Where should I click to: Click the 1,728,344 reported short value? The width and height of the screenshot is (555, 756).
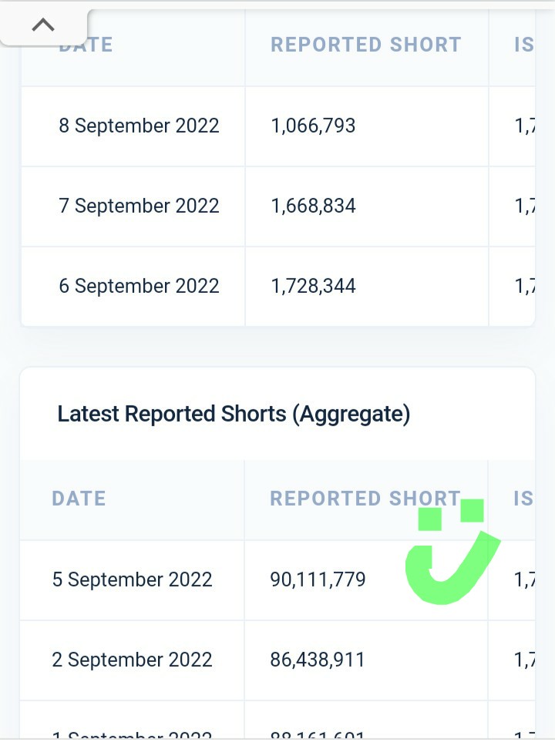313,286
